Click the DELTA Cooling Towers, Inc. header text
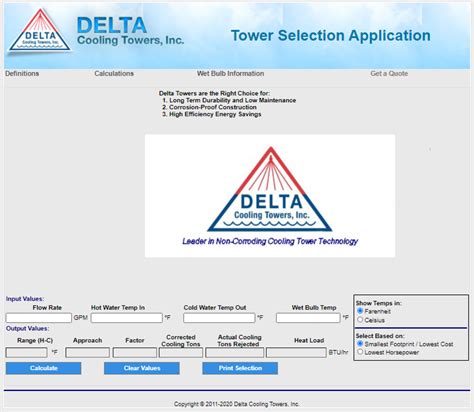 click(130, 31)
